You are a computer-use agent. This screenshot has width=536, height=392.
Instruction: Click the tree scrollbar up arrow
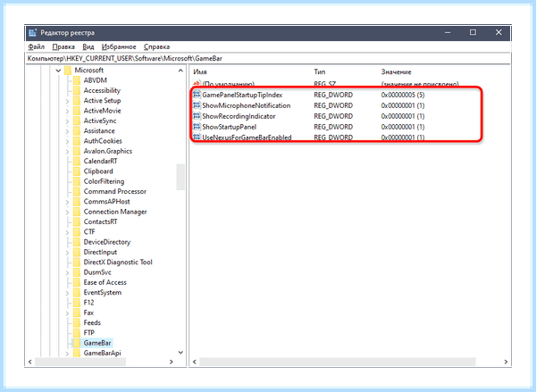(180, 71)
